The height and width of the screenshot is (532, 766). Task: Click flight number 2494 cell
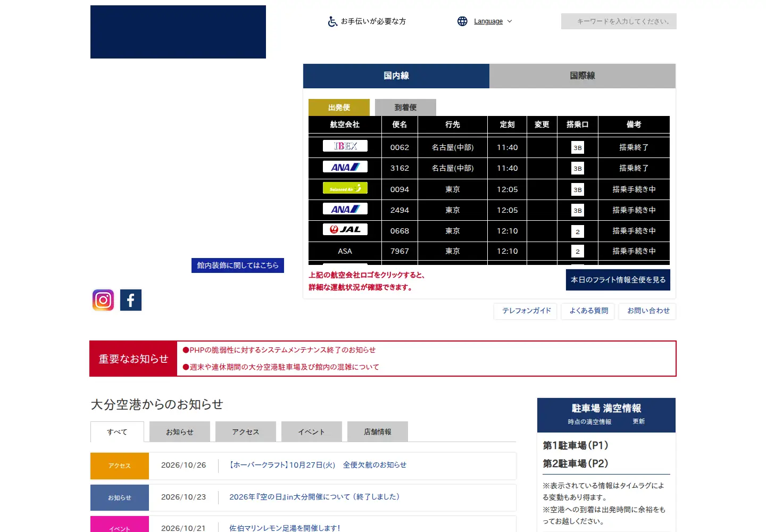[400, 210]
